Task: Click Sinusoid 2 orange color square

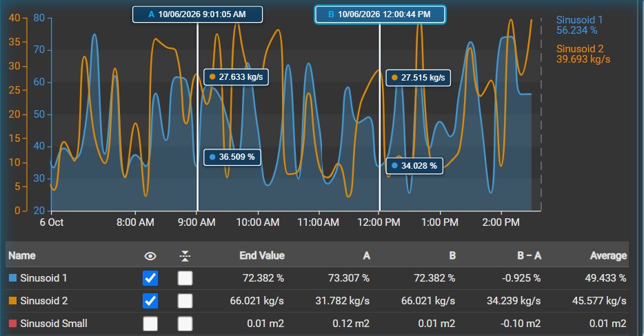Action: (12, 301)
